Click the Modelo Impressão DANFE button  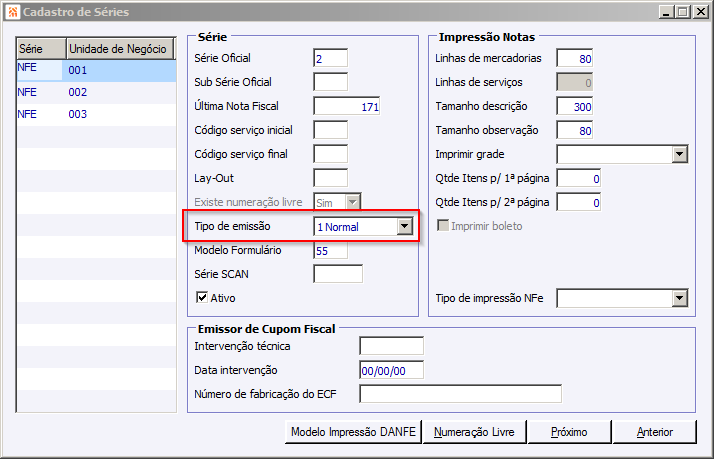tap(353, 432)
